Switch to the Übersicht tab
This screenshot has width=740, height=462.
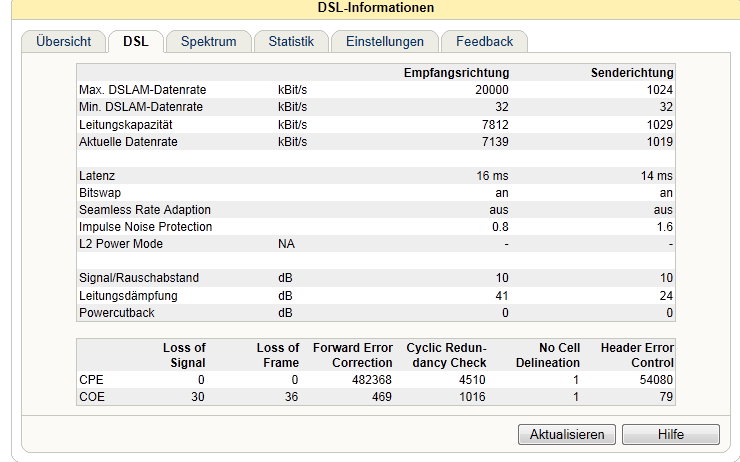[64, 42]
